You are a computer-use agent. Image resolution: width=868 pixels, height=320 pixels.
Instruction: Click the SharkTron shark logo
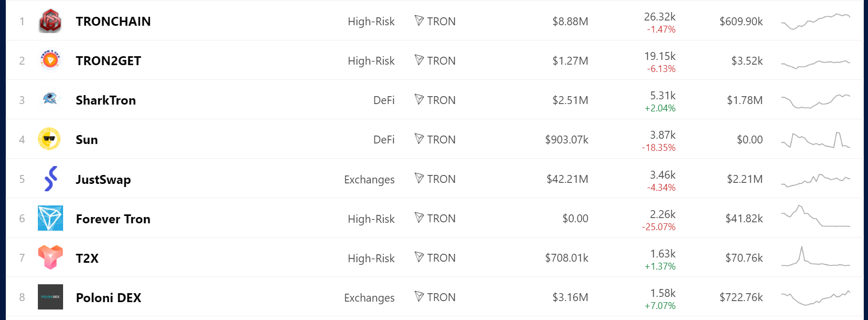pyautogui.click(x=50, y=99)
